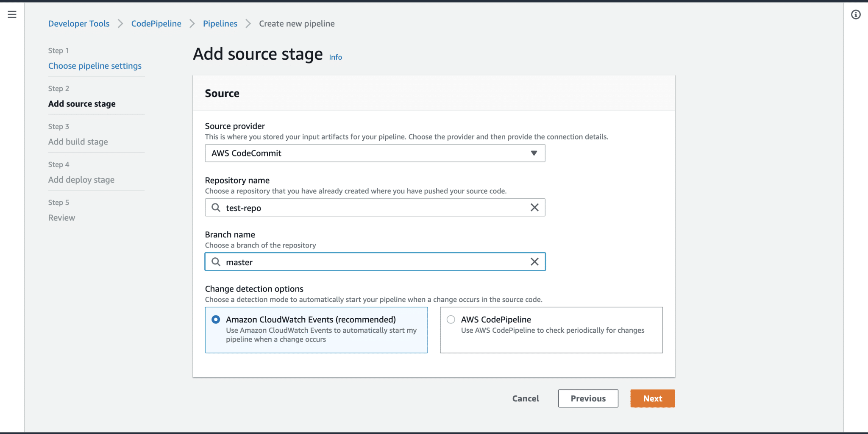The height and width of the screenshot is (434, 868).
Task: Clear the test-repo repository field with X icon
Action: (x=534, y=207)
